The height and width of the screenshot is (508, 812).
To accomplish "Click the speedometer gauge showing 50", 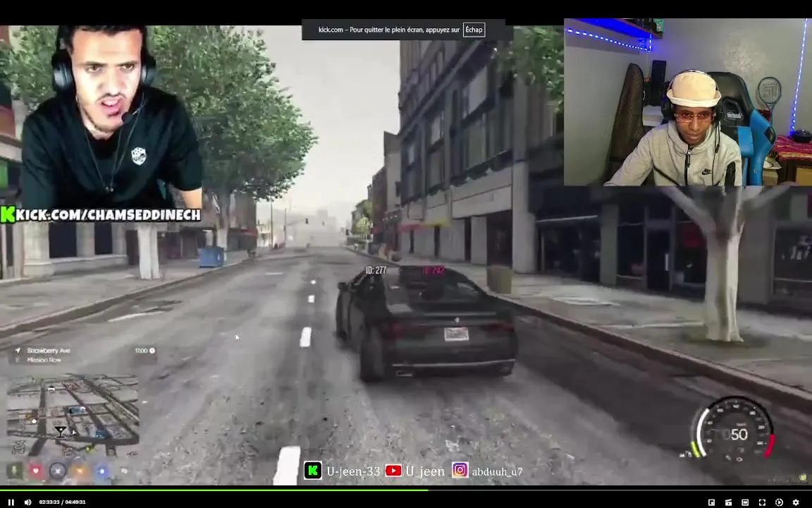I will [735, 429].
